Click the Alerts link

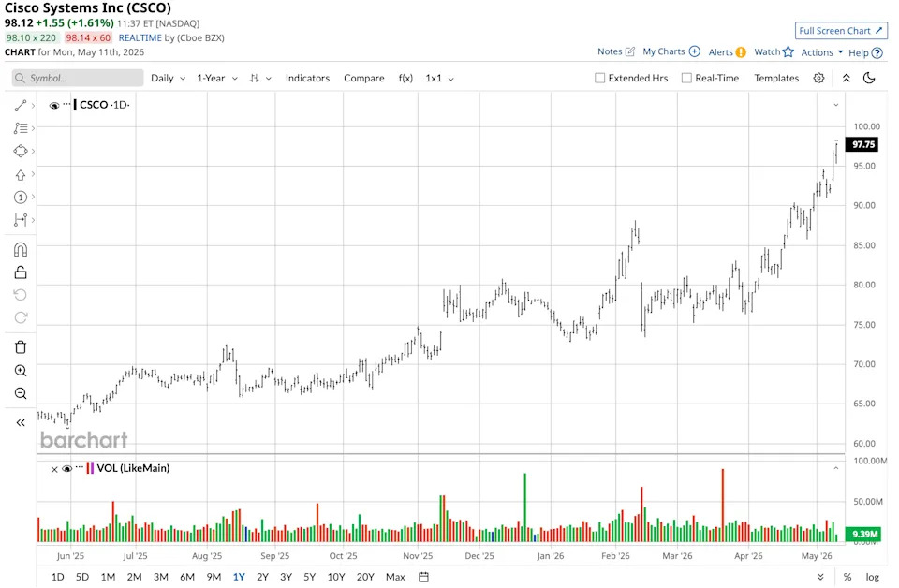(721, 52)
